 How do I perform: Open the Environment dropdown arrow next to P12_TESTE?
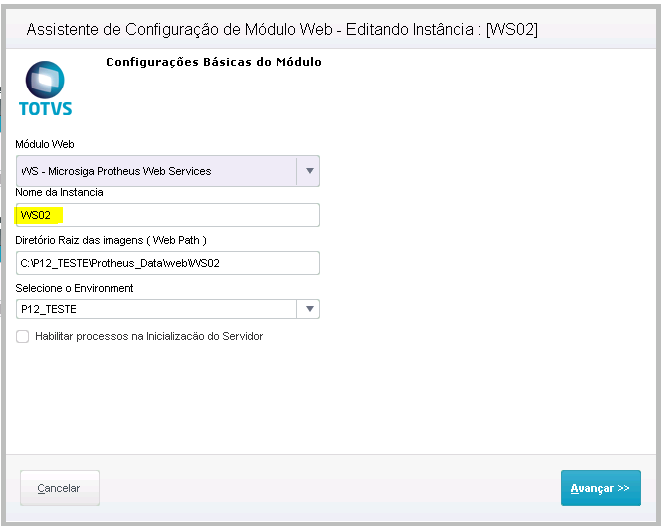click(x=310, y=310)
